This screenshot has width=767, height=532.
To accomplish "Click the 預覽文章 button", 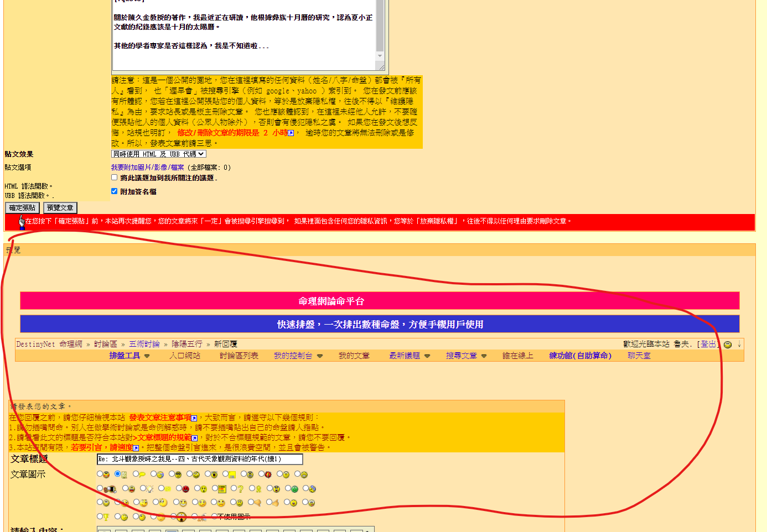I will (59, 207).
